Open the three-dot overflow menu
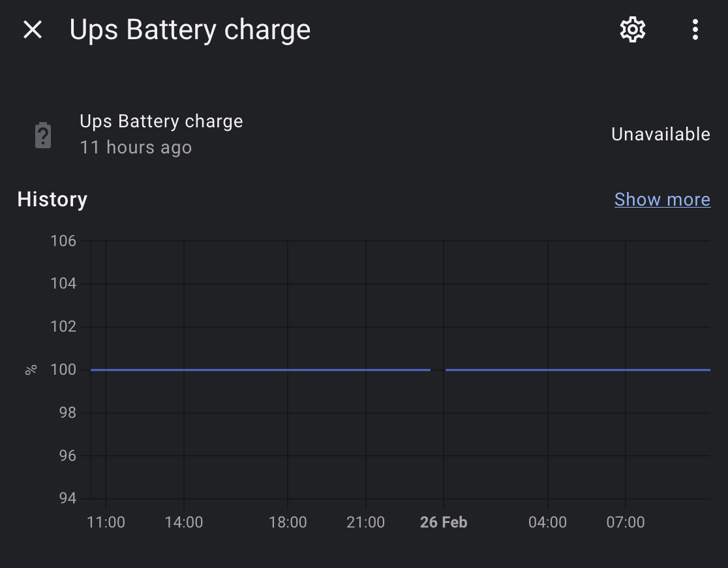 695,29
